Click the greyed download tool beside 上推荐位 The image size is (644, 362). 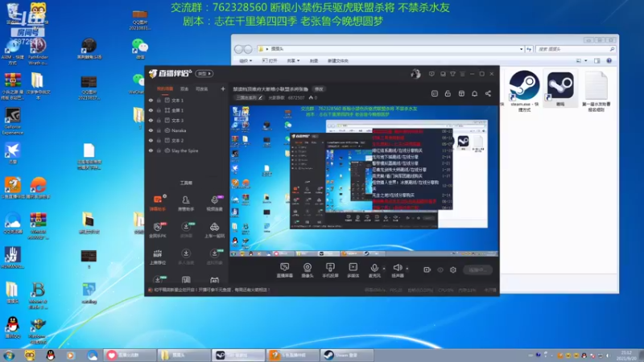pos(186,257)
